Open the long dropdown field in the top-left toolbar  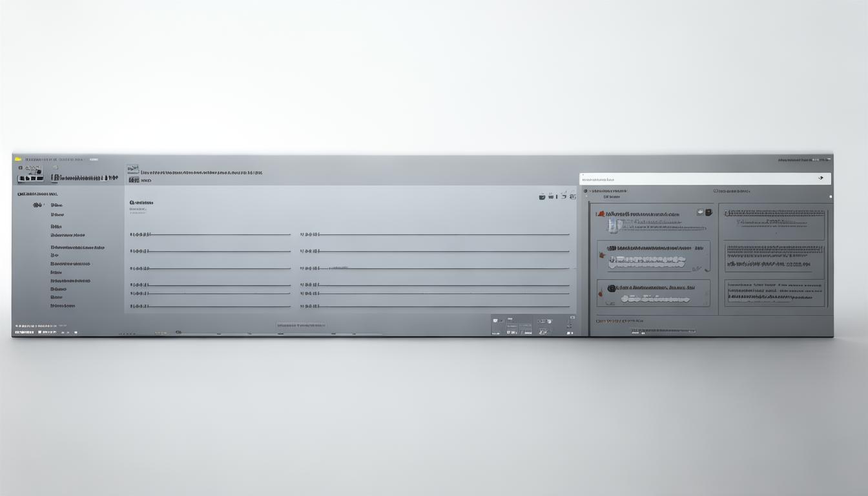(x=84, y=178)
